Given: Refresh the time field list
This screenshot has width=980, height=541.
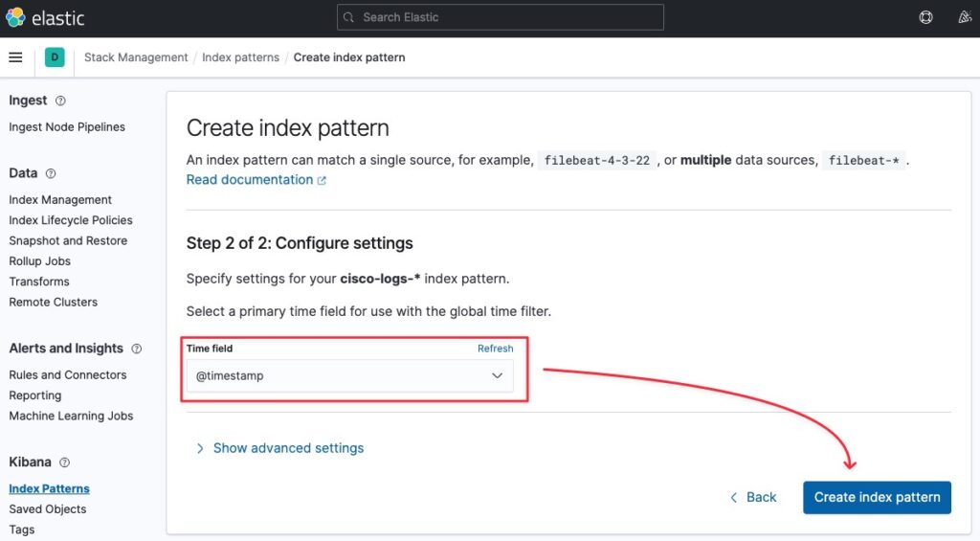Looking at the screenshot, I should tap(495, 349).
